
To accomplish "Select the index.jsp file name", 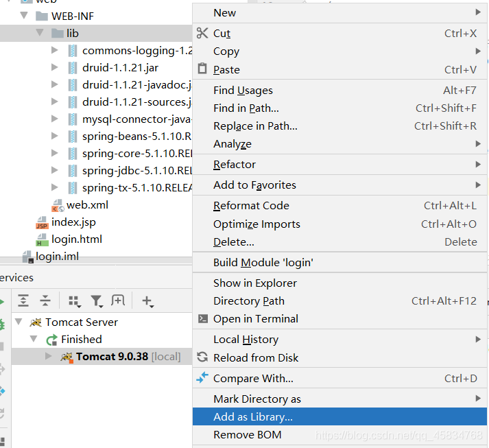I will pos(73,222).
